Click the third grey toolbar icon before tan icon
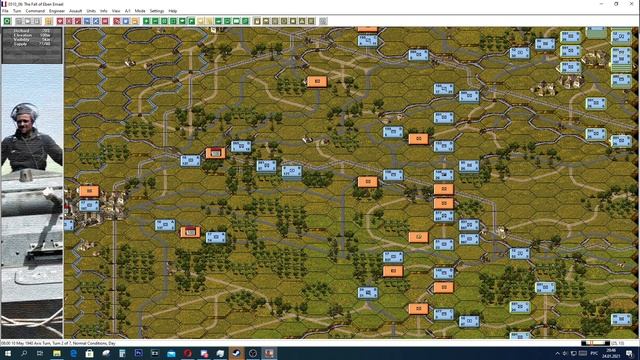Image resolution: width=640 pixels, height=360 pixels. point(37,21)
